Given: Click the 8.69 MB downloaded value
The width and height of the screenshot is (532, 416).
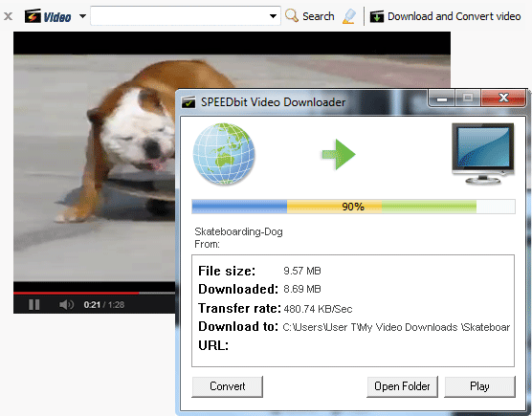Looking at the screenshot, I should (302, 289).
